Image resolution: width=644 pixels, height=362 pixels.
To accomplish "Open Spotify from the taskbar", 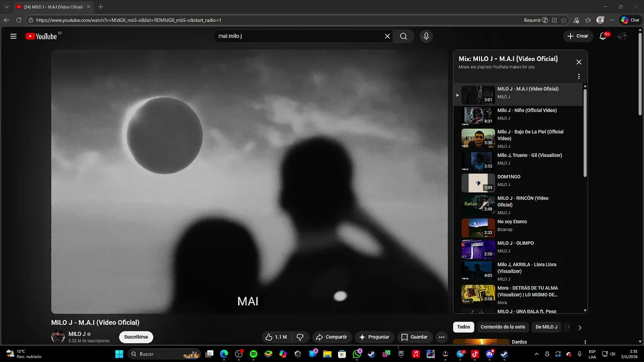I will [x=254, y=354].
